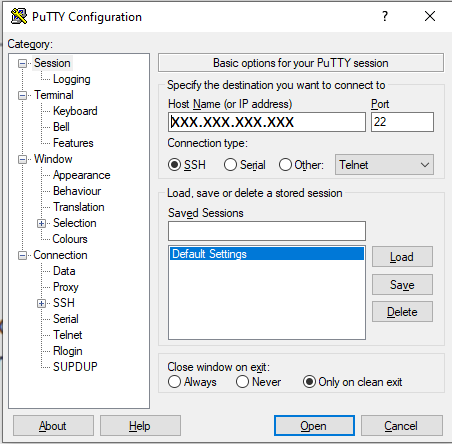
Task: Go to the Colours settings category
Action: point(70,239)
